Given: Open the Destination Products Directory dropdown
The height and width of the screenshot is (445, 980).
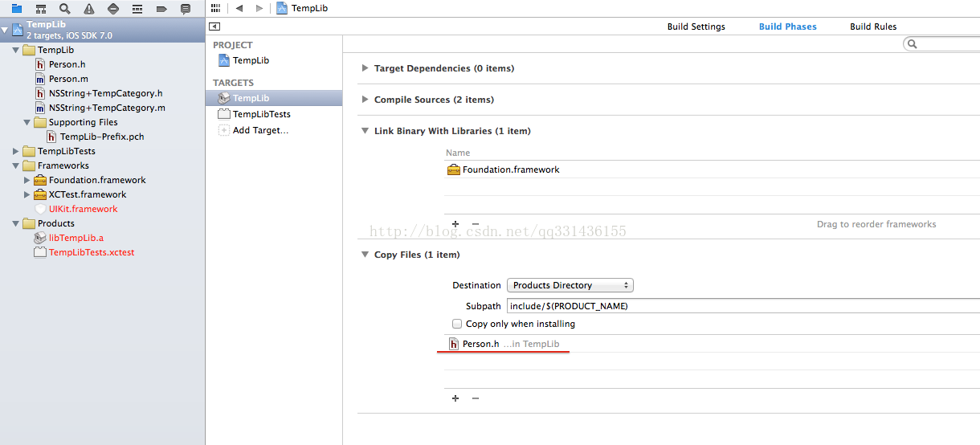Looking at the screenshot, I should pyautogui.click(x=570, y=285).
